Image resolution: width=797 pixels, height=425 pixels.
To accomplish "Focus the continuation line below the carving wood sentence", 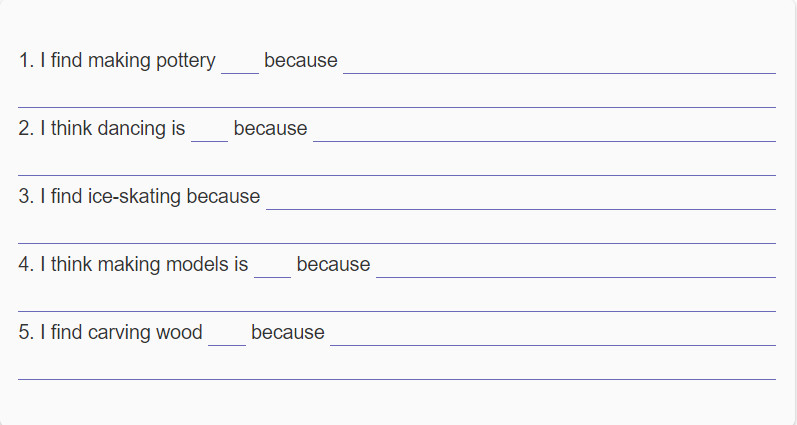I will coord(397,370).
